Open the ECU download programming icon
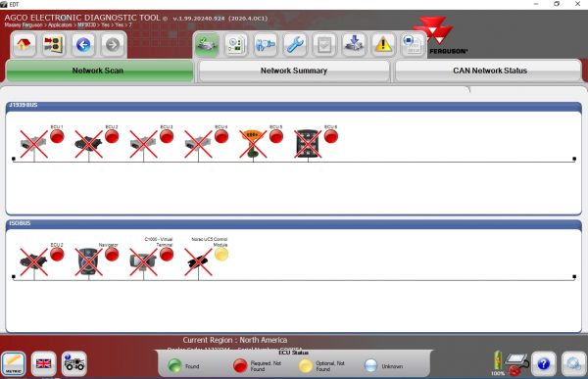Screen dimensions: 588x379 click(x=353, y=45)
